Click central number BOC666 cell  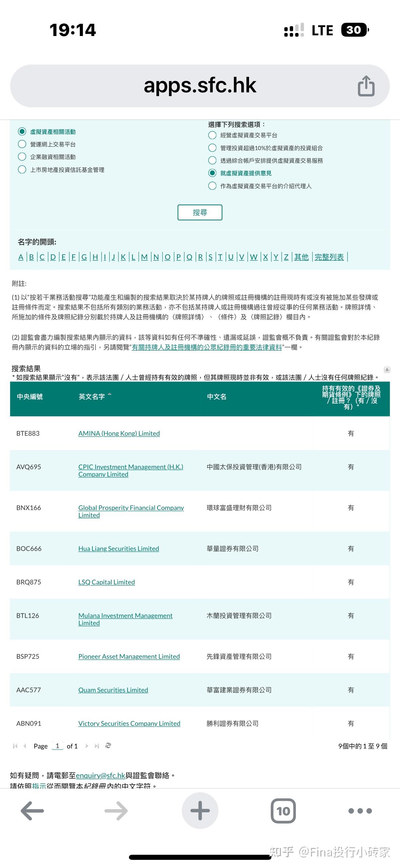tap(29, 548)
